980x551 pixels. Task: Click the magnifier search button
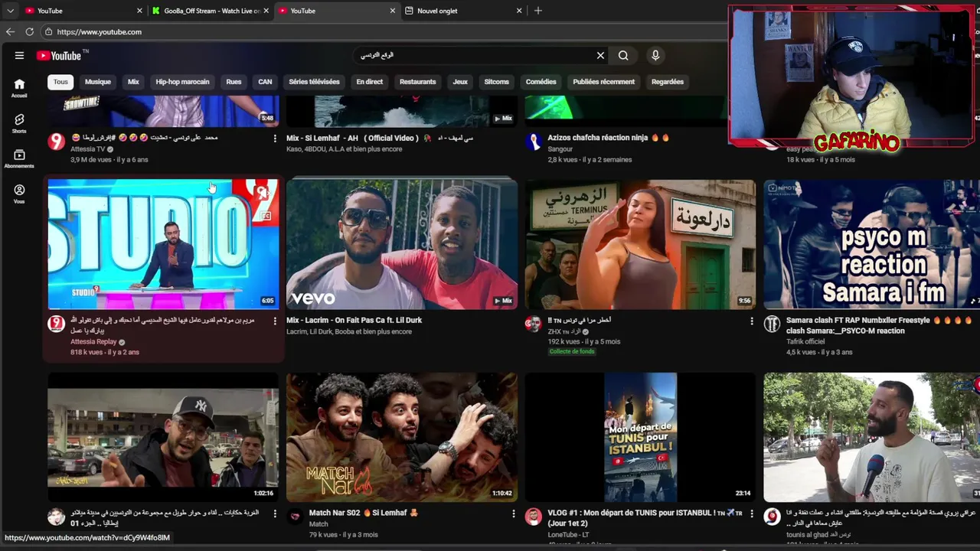[623, 55]
